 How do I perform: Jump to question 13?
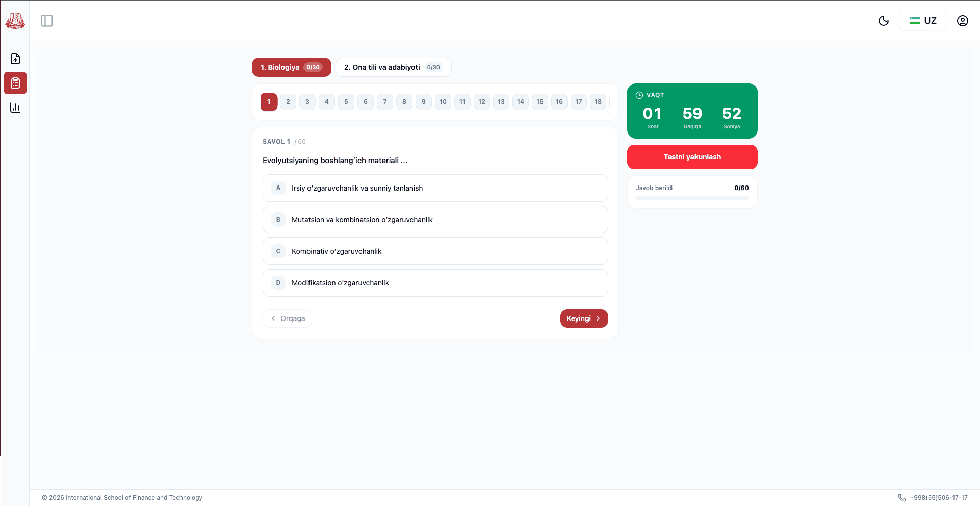(501, 102)
